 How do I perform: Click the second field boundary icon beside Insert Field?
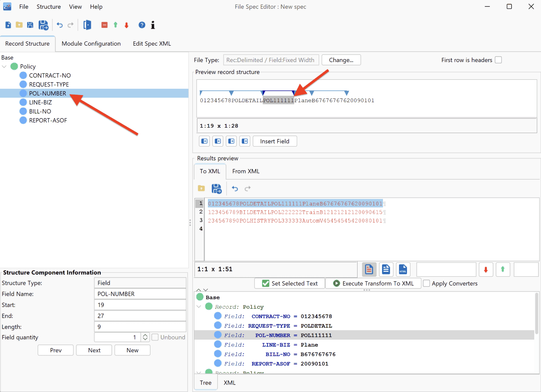click(218, 141)
